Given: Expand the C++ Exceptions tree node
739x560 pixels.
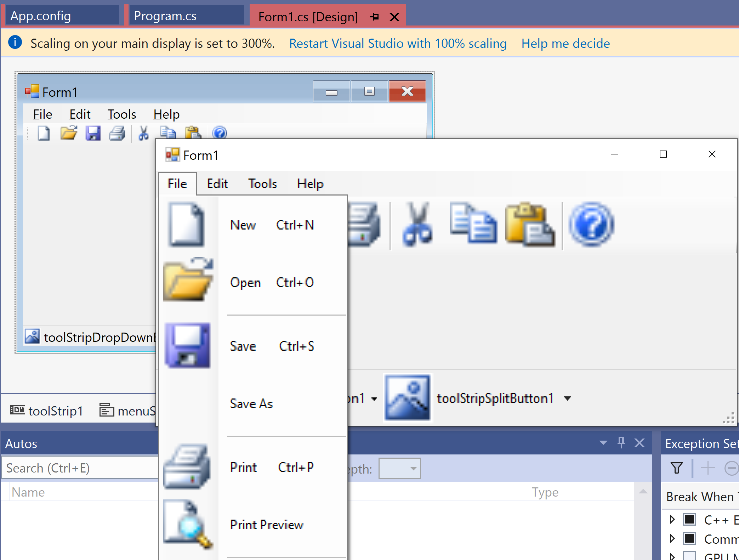Looking at the screenshot, I should 672,520.
